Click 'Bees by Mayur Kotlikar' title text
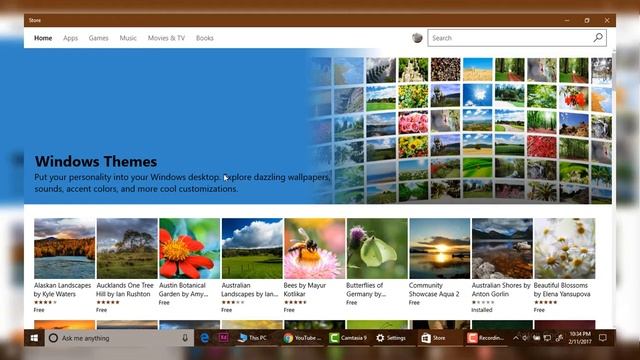The height and width of the screenshot is (360, 640). pyautogui.click(x=304, y=289)
